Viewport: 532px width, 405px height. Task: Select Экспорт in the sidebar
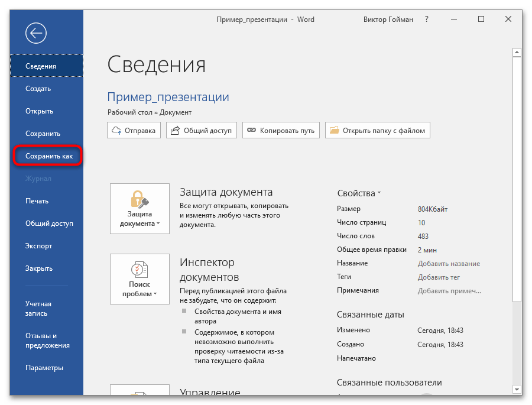click(x=47, y=246)
